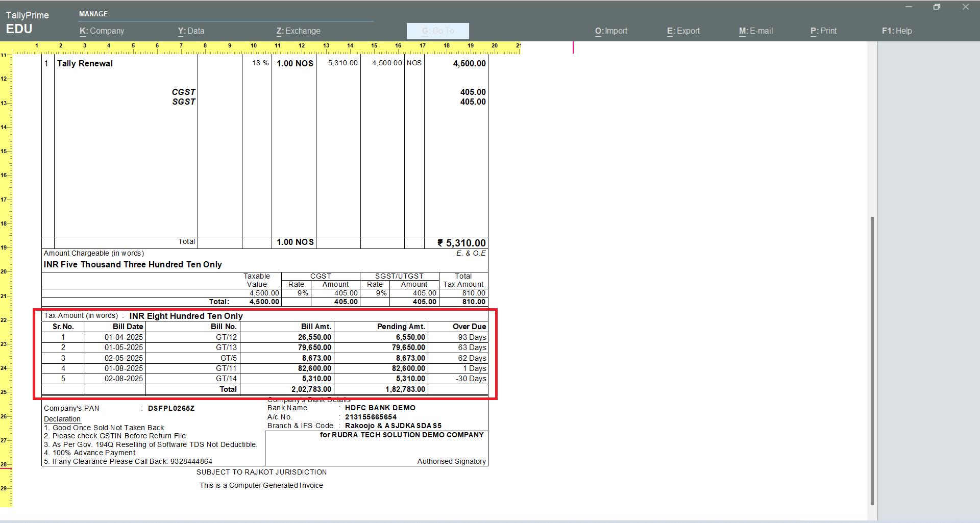
Task: Open the M: E-mail menu
Action: tap(755, 31)
